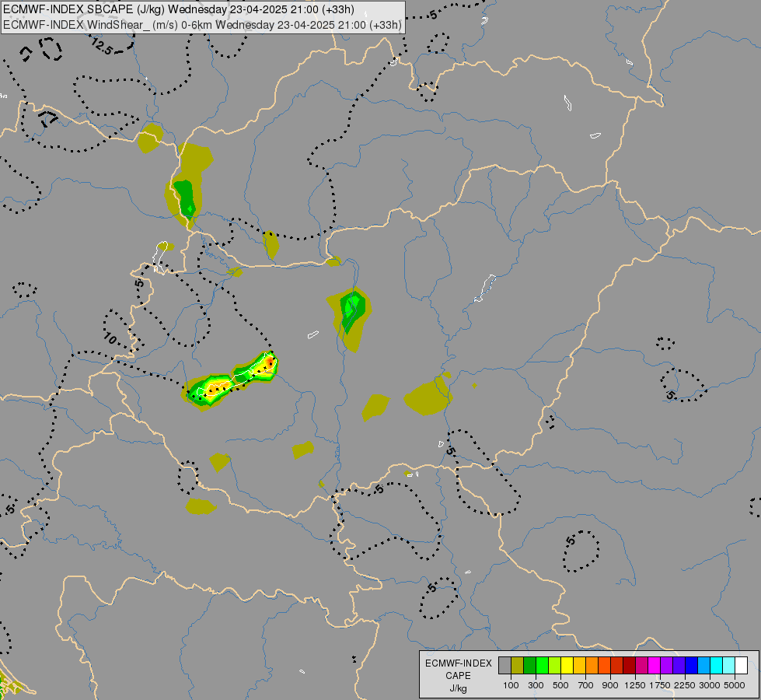This screenshot has height=700, width=761.
Task: Click the olive swatch right of the gray legend swatch
Action: [x=518, y=665]
